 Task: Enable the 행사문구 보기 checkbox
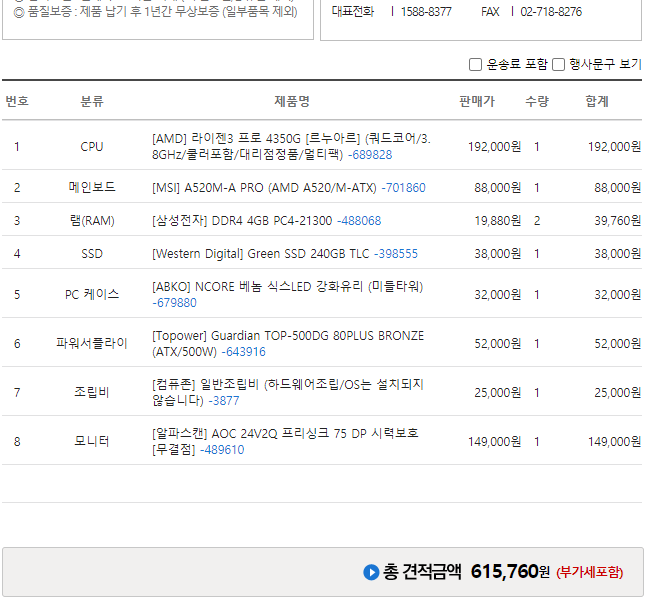[x=558, y=65]
